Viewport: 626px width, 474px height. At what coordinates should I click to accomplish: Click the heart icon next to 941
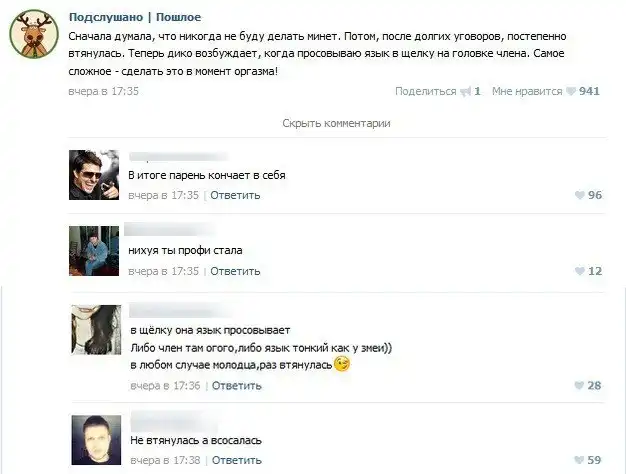[x=571, y=91]
